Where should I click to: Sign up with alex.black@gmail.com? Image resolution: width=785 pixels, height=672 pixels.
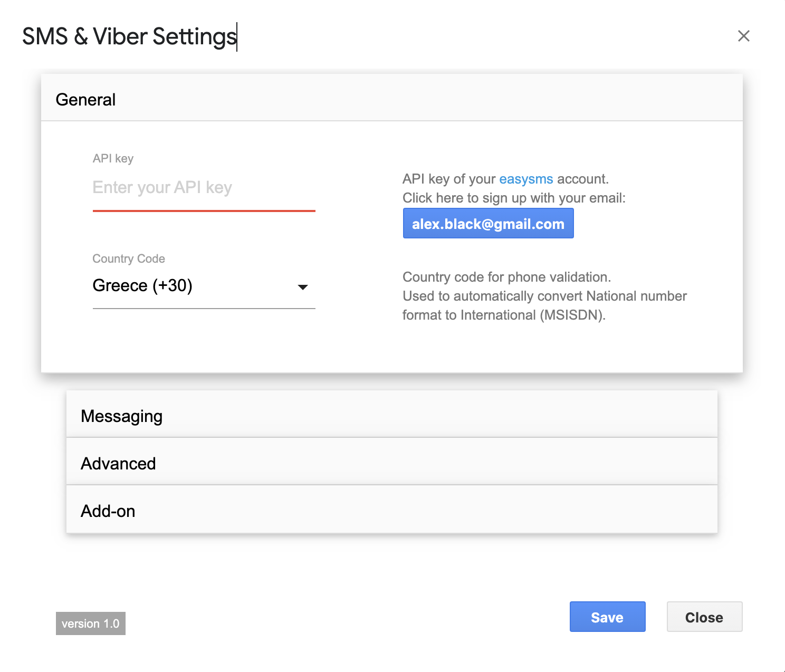[488, 223]
